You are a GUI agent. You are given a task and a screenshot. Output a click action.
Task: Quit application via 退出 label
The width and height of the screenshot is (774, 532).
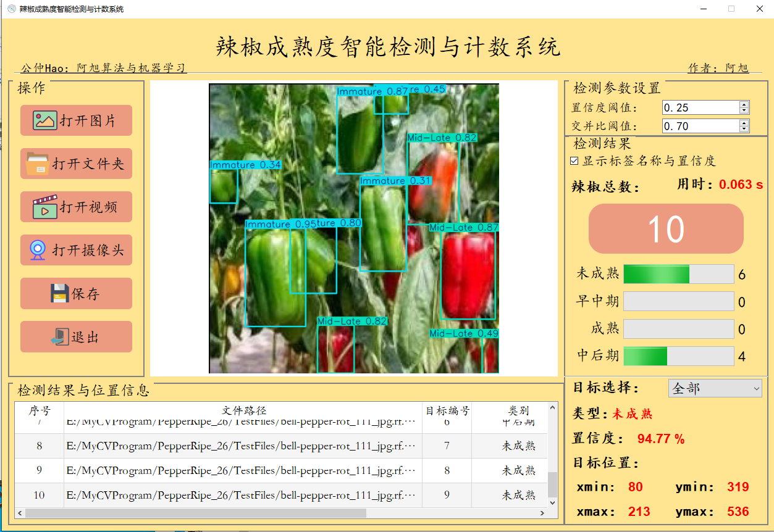point(85,338)
